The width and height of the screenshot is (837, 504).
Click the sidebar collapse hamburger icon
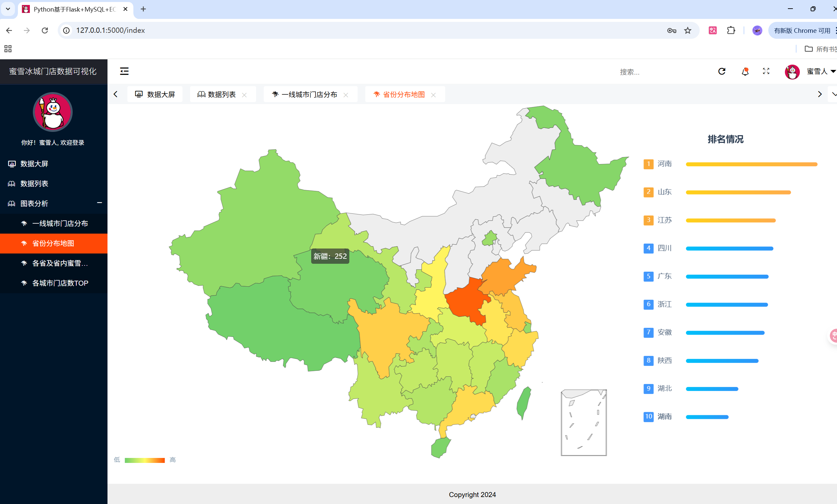point(124,71)
